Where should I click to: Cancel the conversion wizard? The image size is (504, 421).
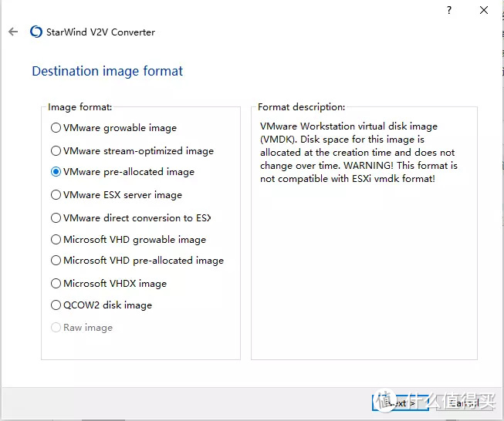465,402
